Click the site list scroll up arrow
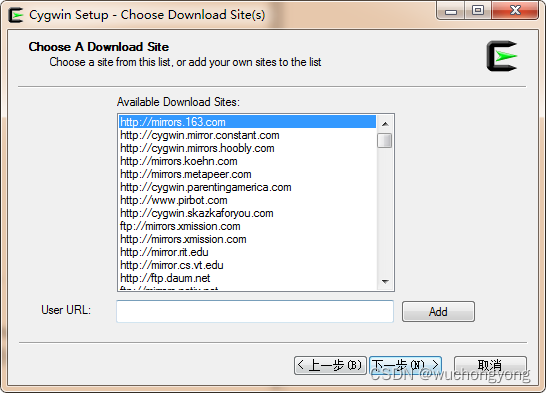The image size is (546, 393). [x=385, y=124]
